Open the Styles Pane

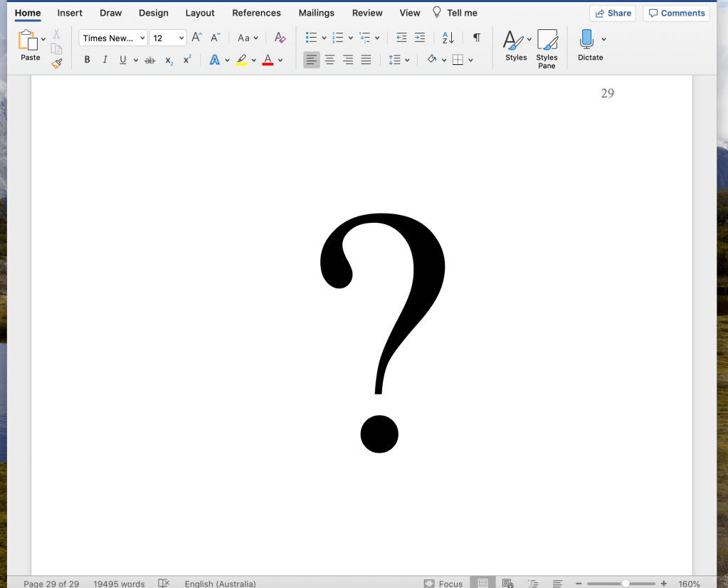tap(547, 48)
